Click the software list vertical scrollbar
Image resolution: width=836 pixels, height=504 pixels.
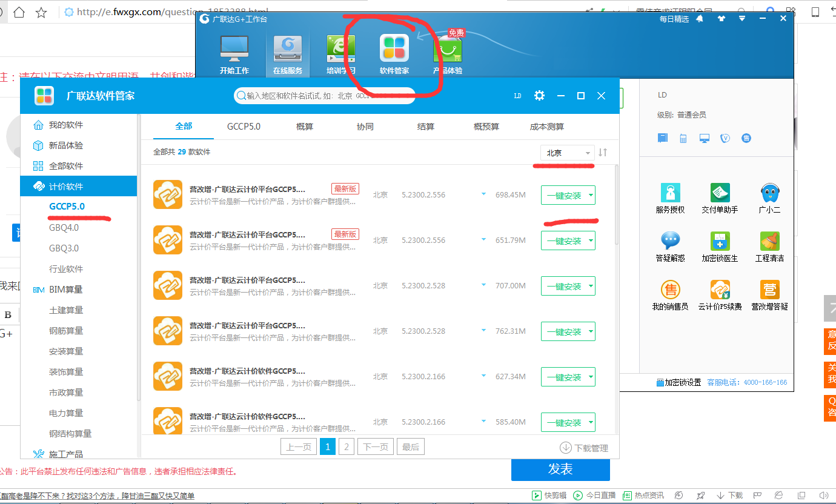point(616,206)
